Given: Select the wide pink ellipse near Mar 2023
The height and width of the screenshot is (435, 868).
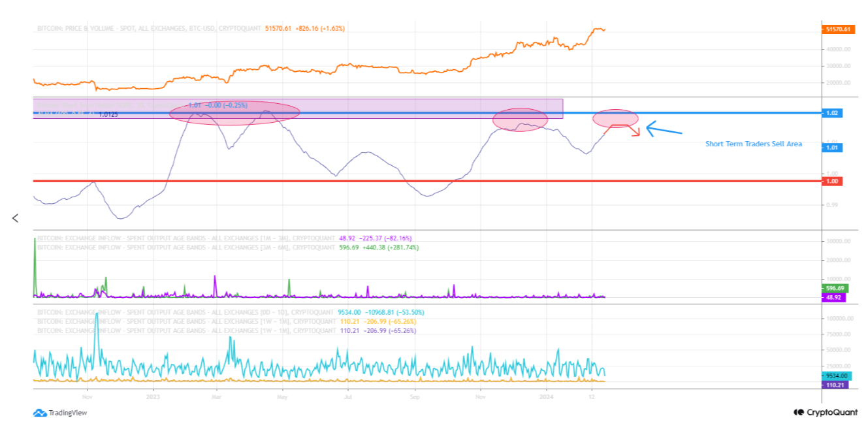Looking at the screenshot, I should point(234,112).
